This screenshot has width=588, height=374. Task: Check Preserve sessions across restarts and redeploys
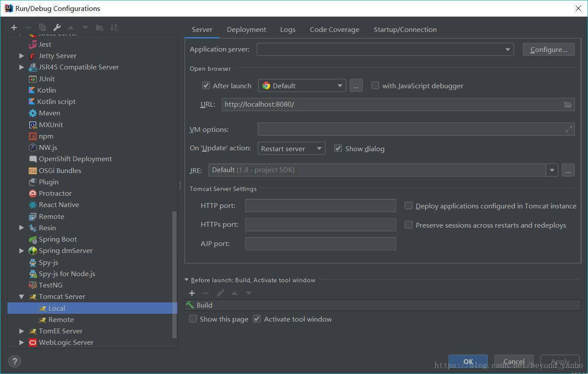pyautogui.click(x=408, y=225)
